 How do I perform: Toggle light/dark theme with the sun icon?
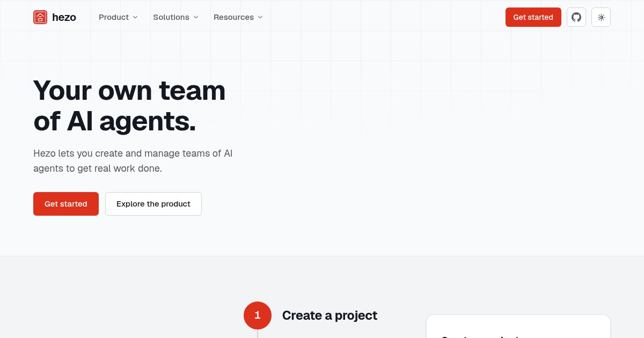coord(601,17)
